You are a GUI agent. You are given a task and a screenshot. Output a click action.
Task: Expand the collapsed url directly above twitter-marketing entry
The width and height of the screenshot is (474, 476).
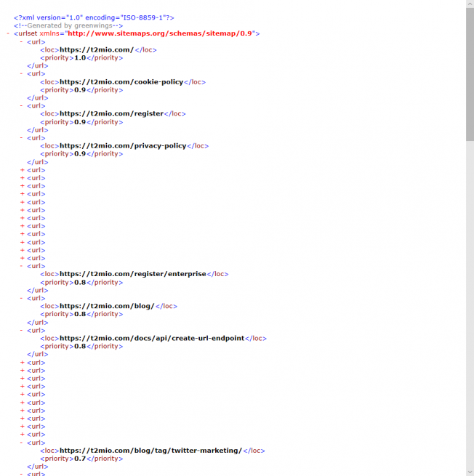(22, 435)
